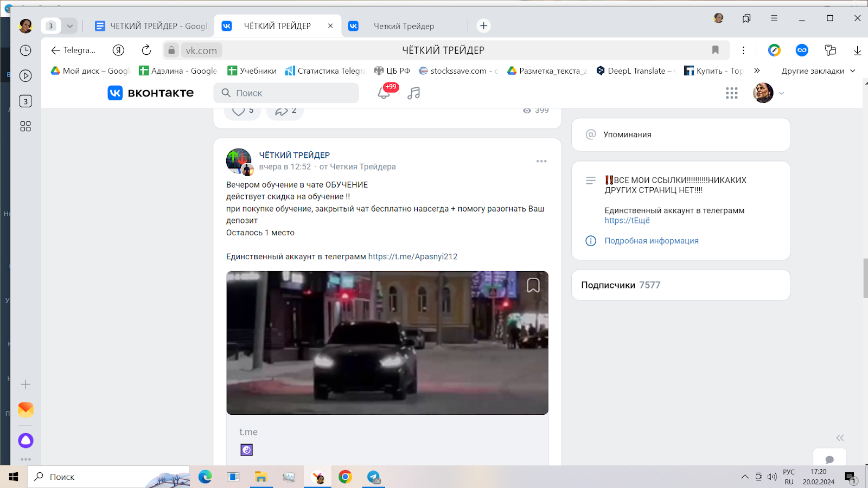Open the browser hamburger menu

[x=774, y=18]
